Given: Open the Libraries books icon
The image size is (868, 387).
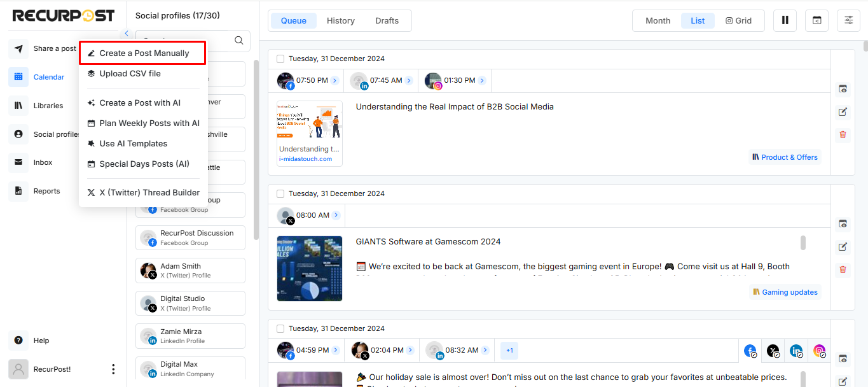Looking at the screenshot, I should pyautogui.click(x=18, y=106).
